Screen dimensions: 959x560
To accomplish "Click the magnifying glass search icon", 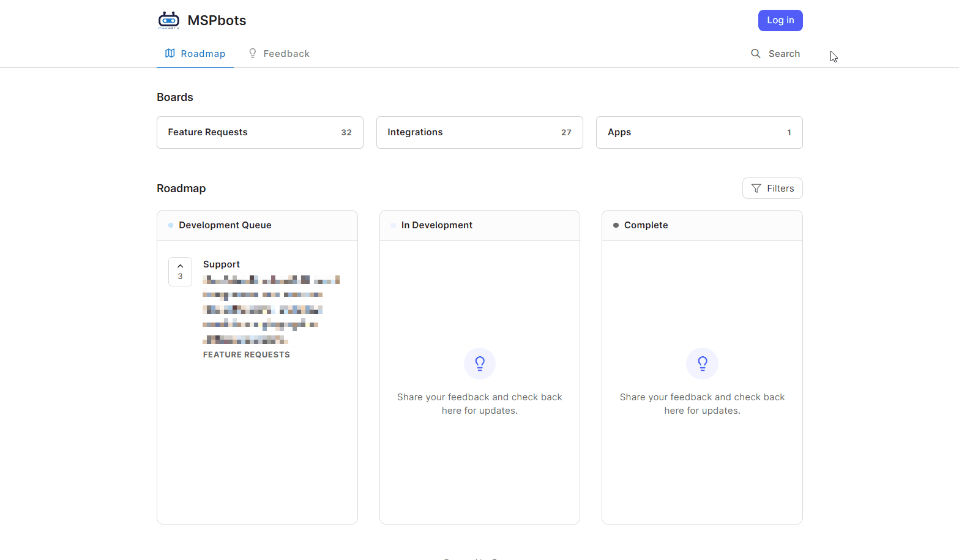I will [756, 53].
